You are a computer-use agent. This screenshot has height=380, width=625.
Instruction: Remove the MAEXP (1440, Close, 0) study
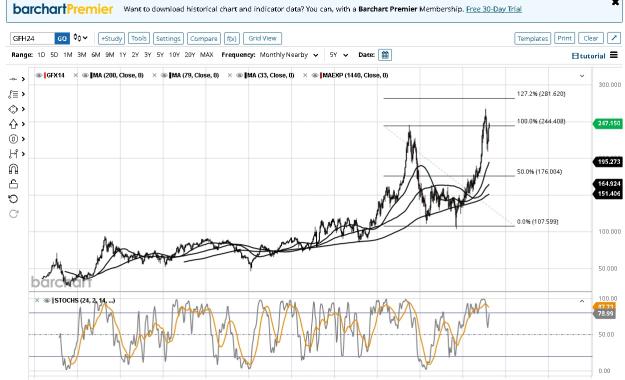[305, 75]
